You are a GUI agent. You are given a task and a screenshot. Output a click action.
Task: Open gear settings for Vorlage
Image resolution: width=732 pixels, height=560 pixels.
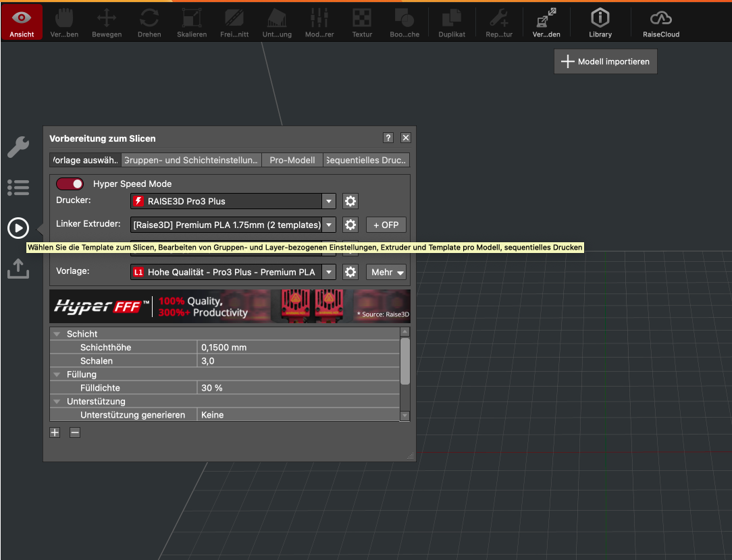pyautogui.click(x=350, y=272)
